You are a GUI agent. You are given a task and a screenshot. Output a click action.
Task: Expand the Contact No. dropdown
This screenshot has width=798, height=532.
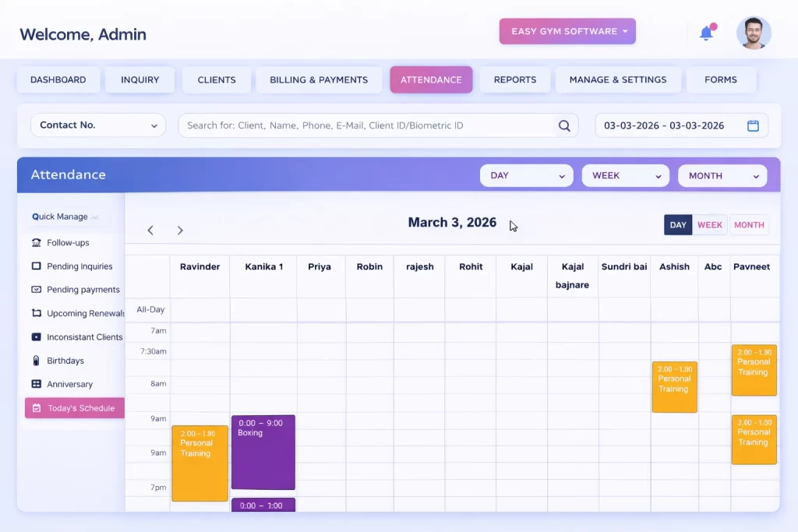coord(97,125)
